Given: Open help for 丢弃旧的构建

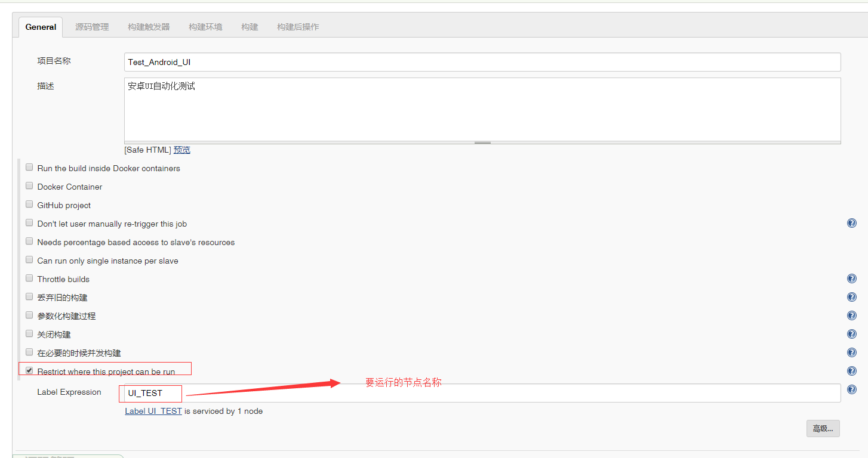Looking at the screenshot, I should pos(852,296).
